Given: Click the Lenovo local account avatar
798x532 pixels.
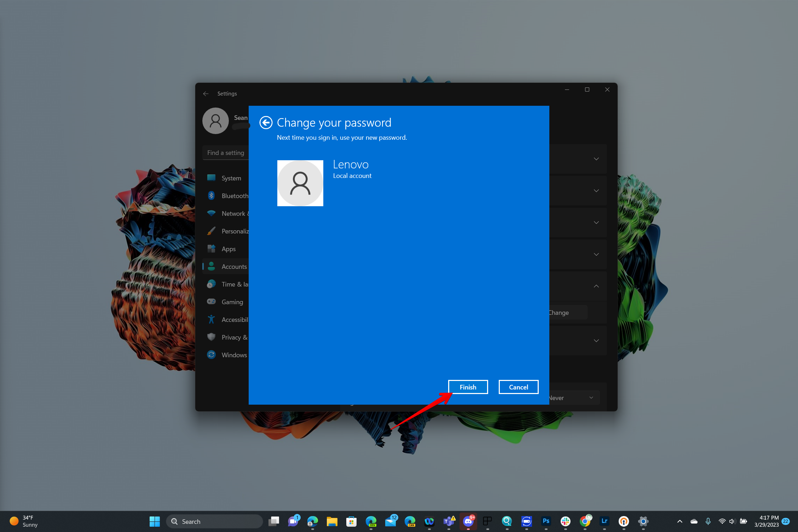Looking at the screenshot, I should pos(300,182).
